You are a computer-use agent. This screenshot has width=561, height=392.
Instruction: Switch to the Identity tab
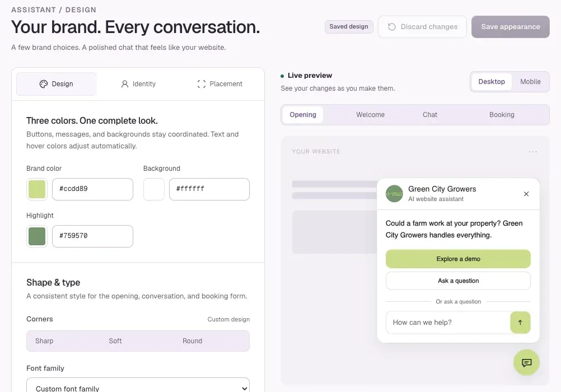point(138,84)
